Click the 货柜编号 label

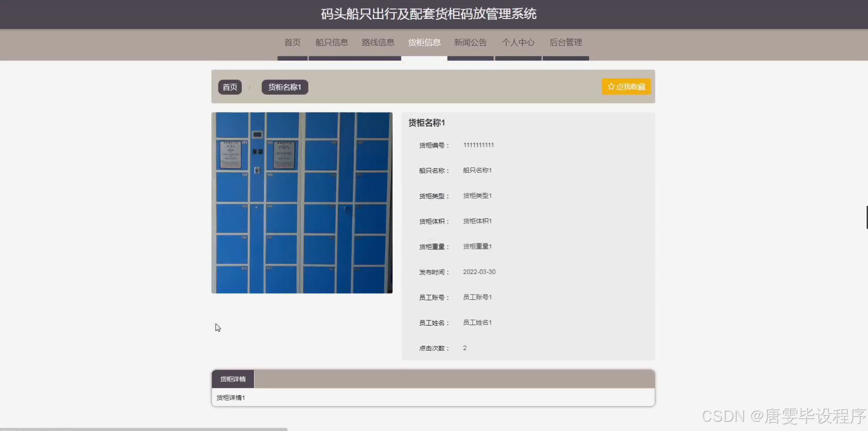pyautogui.click(x=434, y=145)
